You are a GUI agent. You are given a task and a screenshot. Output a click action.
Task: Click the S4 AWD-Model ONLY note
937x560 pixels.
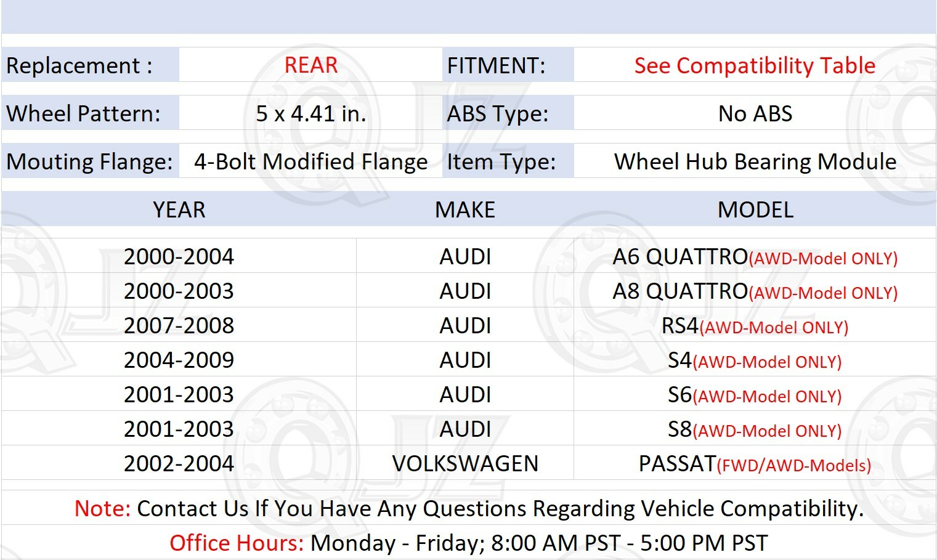coord(766,362)
